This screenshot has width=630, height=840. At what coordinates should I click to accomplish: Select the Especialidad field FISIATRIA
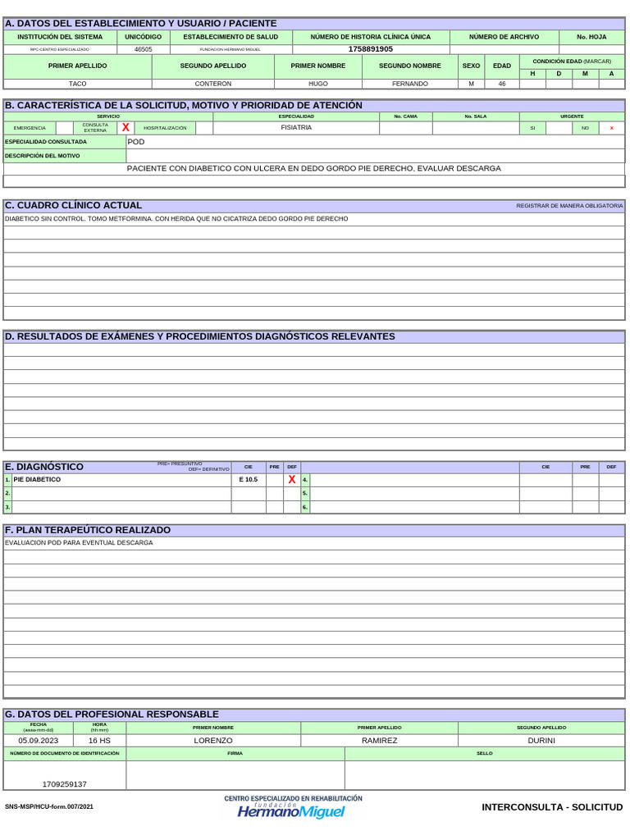click(296, 128)
